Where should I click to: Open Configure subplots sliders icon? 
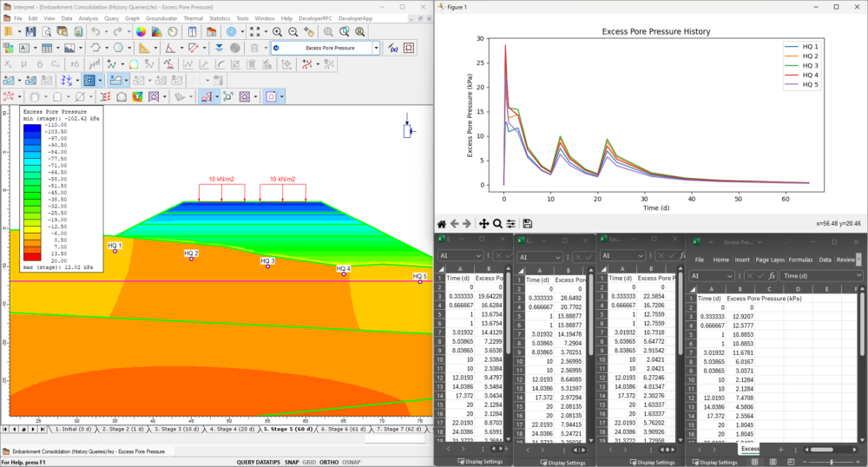511,223
